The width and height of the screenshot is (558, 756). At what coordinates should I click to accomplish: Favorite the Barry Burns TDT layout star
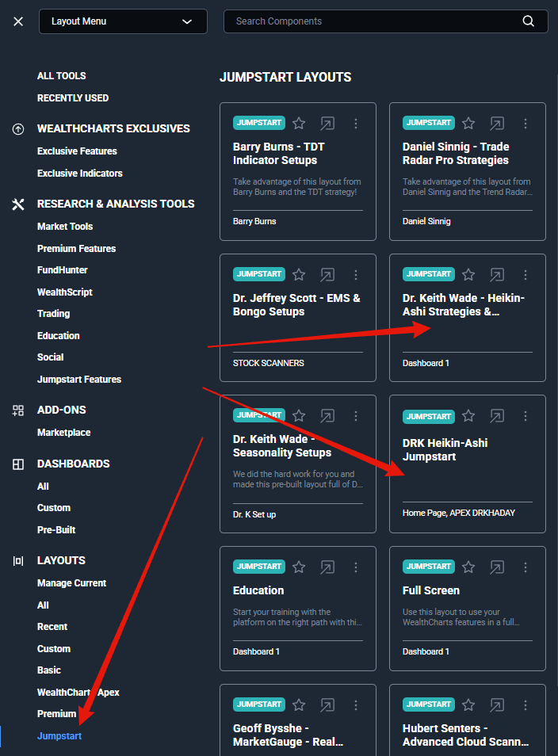pyautogui.click(x=299, y=124)
